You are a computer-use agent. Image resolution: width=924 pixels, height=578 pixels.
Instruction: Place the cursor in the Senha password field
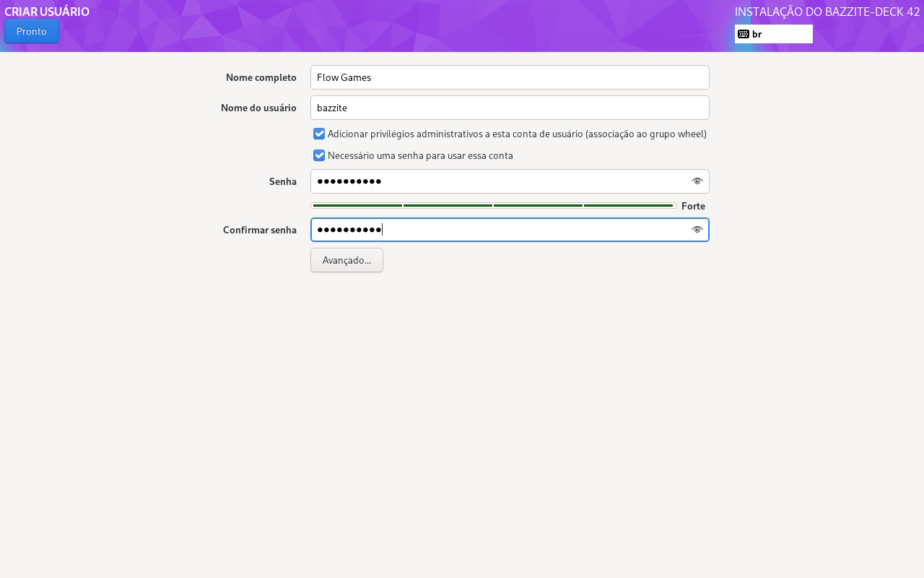498,181
